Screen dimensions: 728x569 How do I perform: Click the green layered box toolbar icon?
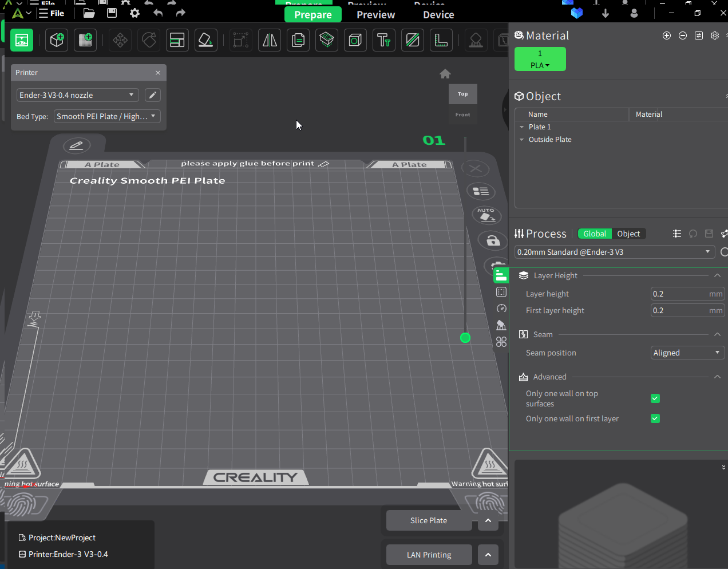coord(327,40)
